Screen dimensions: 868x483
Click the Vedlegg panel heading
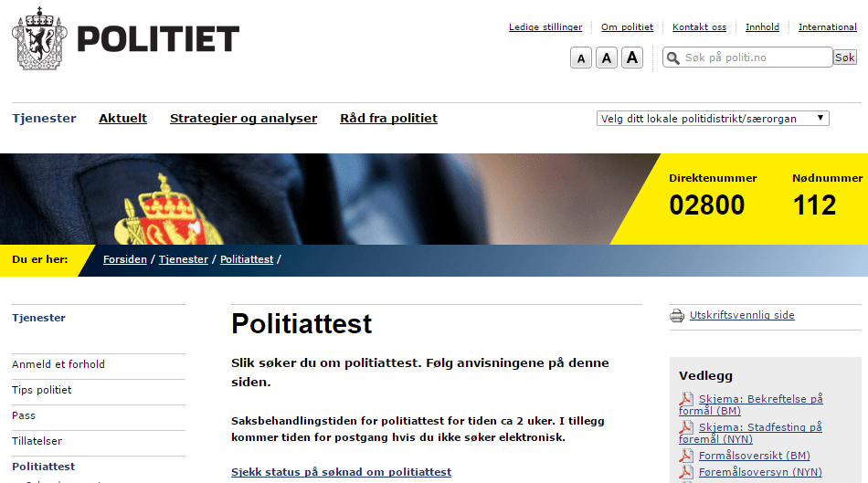705,375
